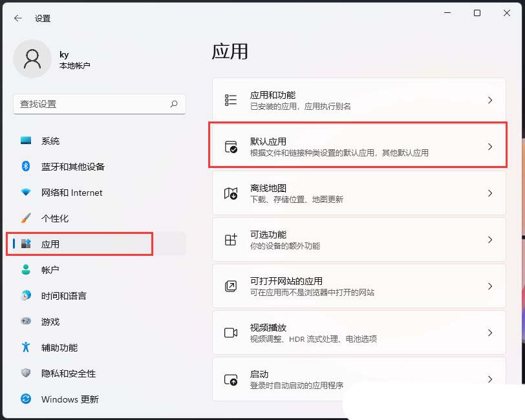Click the 启动 startup icon

(x=231, y=379)
